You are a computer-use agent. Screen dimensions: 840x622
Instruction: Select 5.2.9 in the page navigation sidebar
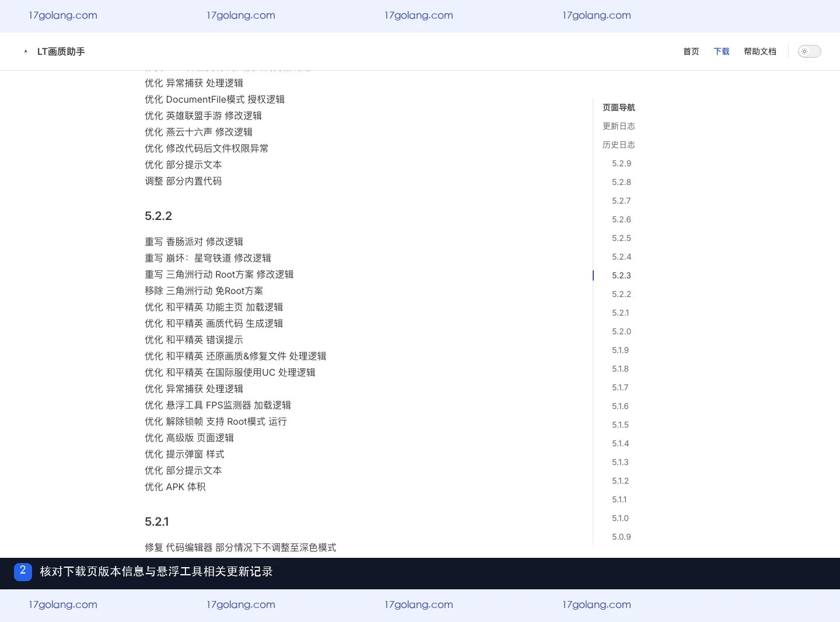point(622,163)
